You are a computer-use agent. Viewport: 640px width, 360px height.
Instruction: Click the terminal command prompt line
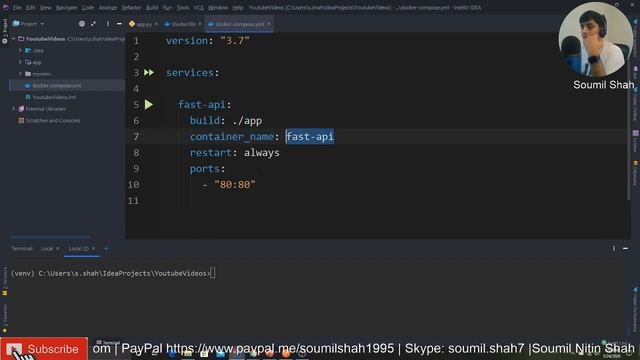pos(113,273)
